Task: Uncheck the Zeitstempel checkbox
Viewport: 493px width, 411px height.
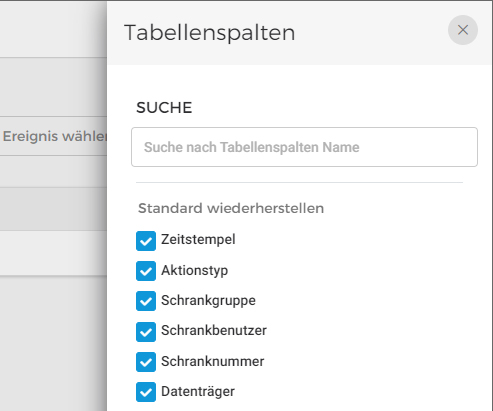Action: click(x=146, y=241)
